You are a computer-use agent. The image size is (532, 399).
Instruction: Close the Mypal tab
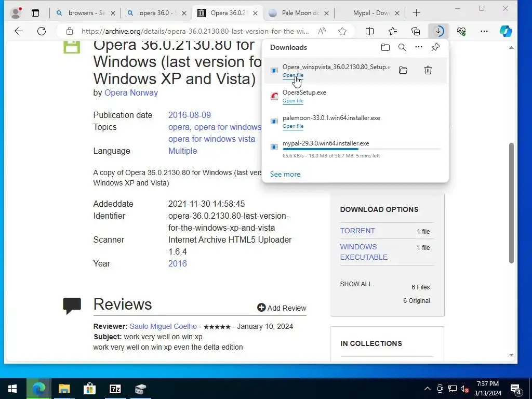point(397,13)
